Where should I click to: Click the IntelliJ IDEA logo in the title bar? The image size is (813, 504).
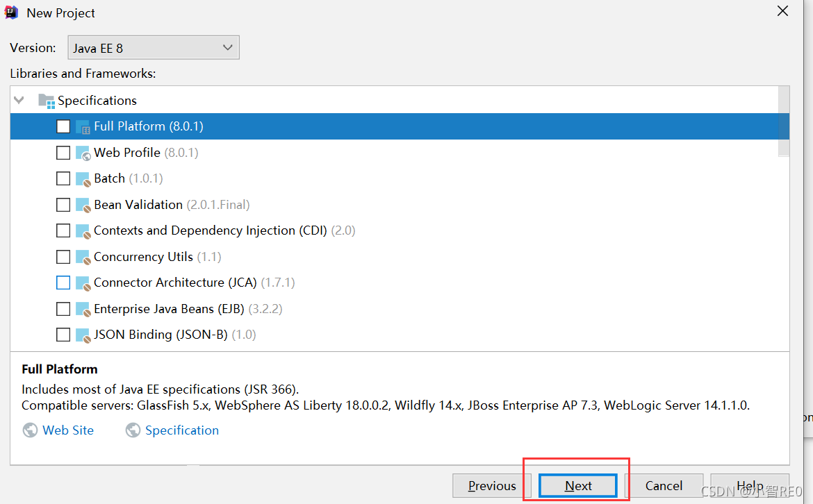pos(11,12)
